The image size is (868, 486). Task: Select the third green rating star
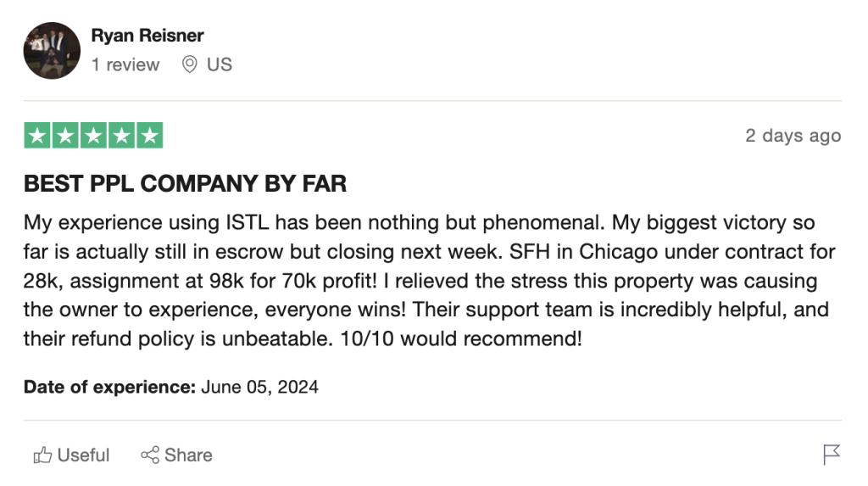[93, 136]
